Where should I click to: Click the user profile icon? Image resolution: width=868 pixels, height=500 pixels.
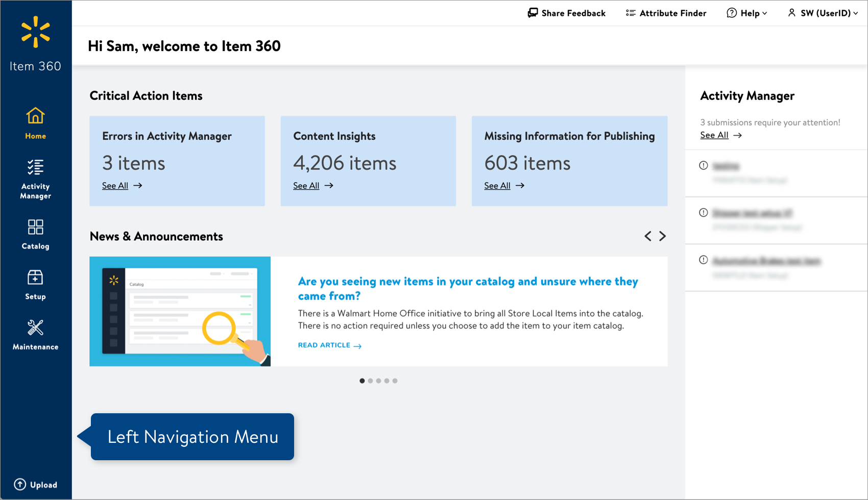pyautogui.click(x=791, y=13)
